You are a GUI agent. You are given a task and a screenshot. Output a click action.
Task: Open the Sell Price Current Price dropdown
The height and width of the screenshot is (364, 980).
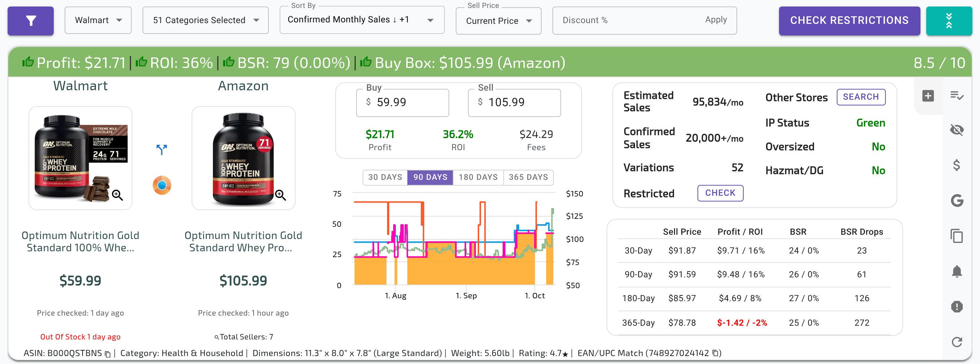point(498,21)
